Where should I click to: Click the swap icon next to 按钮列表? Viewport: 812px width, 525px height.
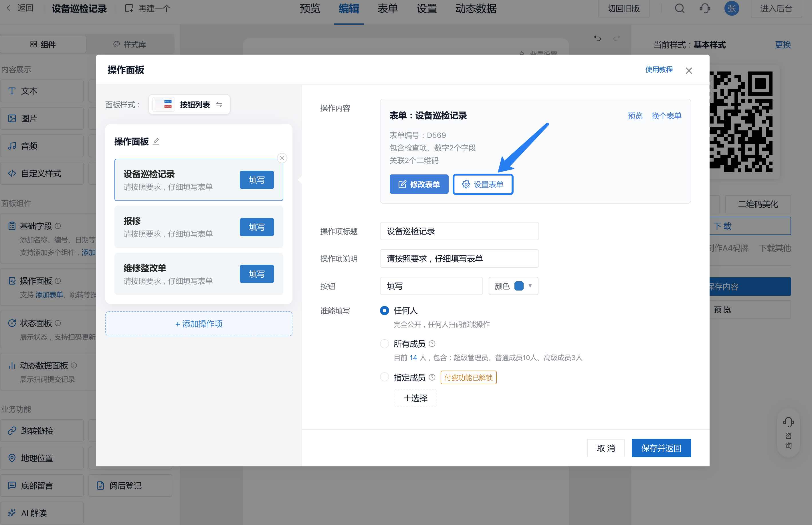(219, 104)
